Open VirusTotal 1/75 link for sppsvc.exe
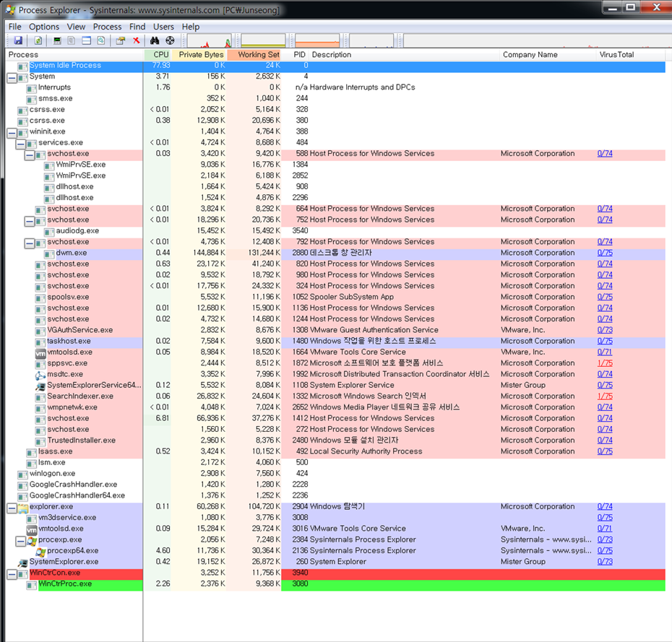The image size is (672, 642). (605, 363)
